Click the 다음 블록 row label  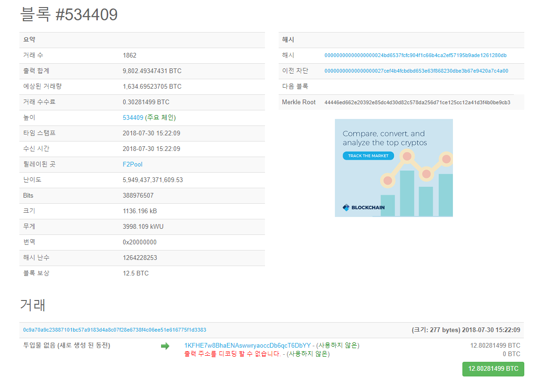[295, 86]
